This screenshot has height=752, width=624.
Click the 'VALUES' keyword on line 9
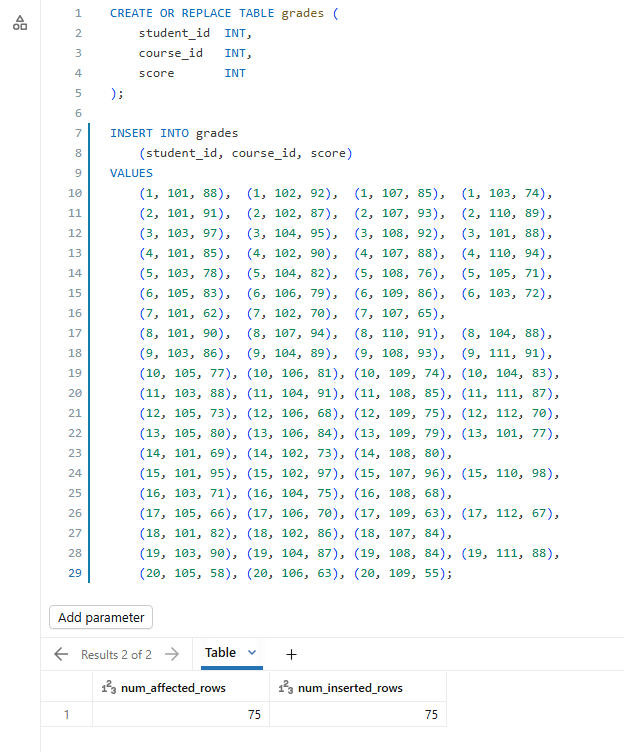click(x=131, y=173)
